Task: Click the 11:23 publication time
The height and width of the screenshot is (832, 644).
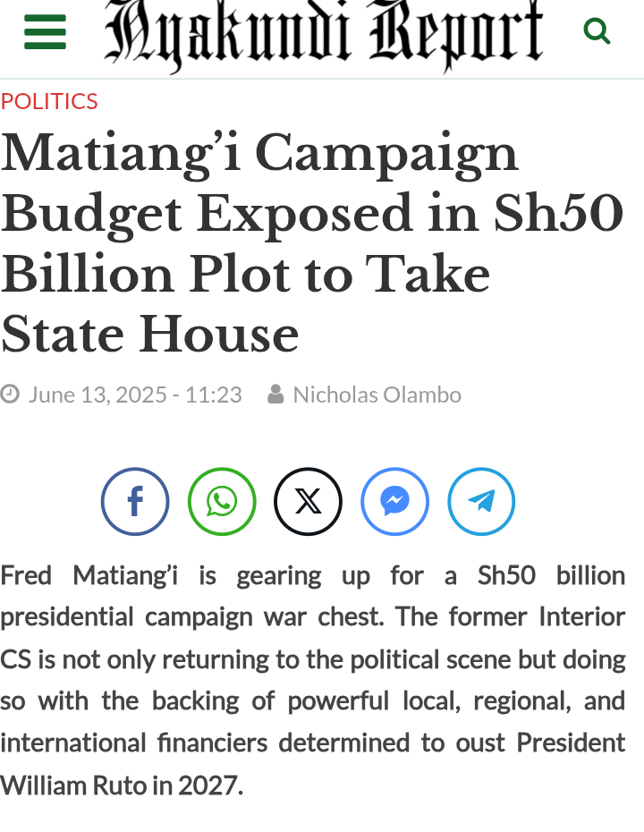Action: (213, 395)
